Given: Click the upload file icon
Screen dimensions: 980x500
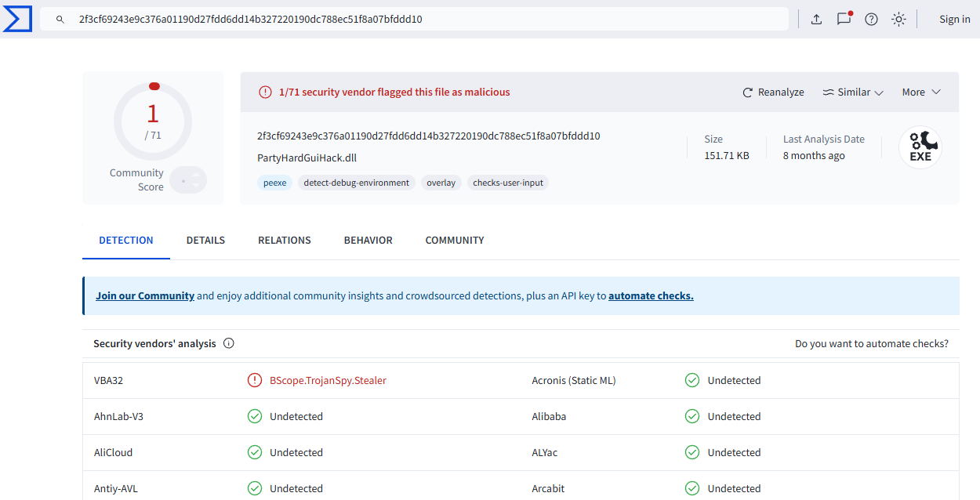Looking at the screenshot, I should click(816, 20).
